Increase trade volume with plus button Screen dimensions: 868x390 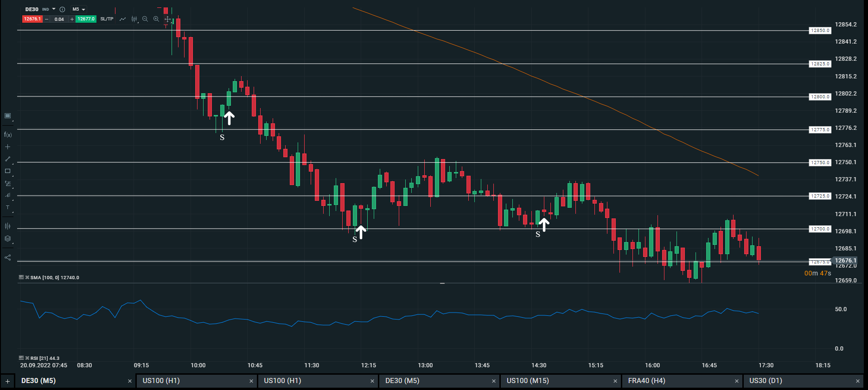72,19
